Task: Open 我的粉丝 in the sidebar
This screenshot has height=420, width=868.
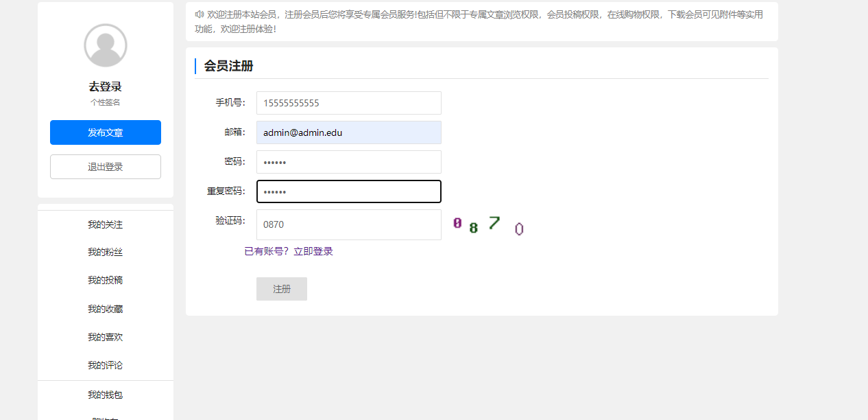Action: pyautogui.click(x=106, y=252)
